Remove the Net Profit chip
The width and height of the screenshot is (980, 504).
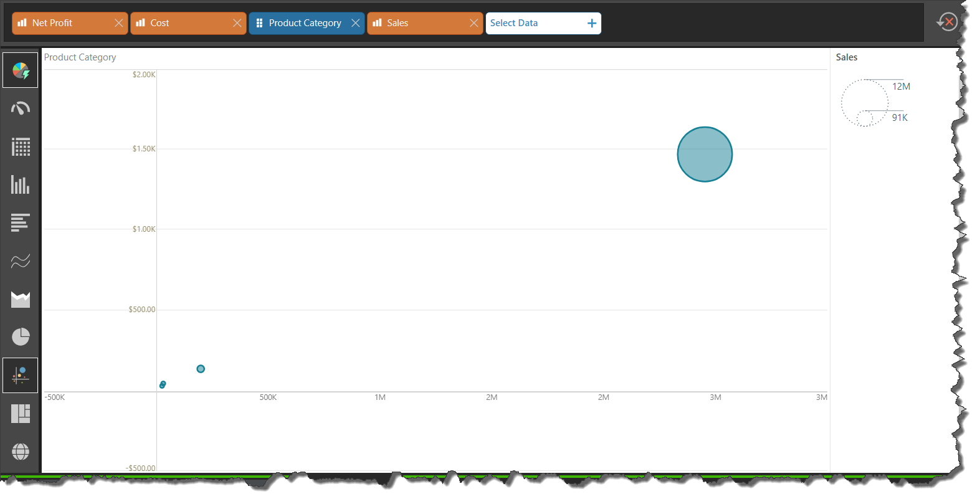tap(118, 23)
